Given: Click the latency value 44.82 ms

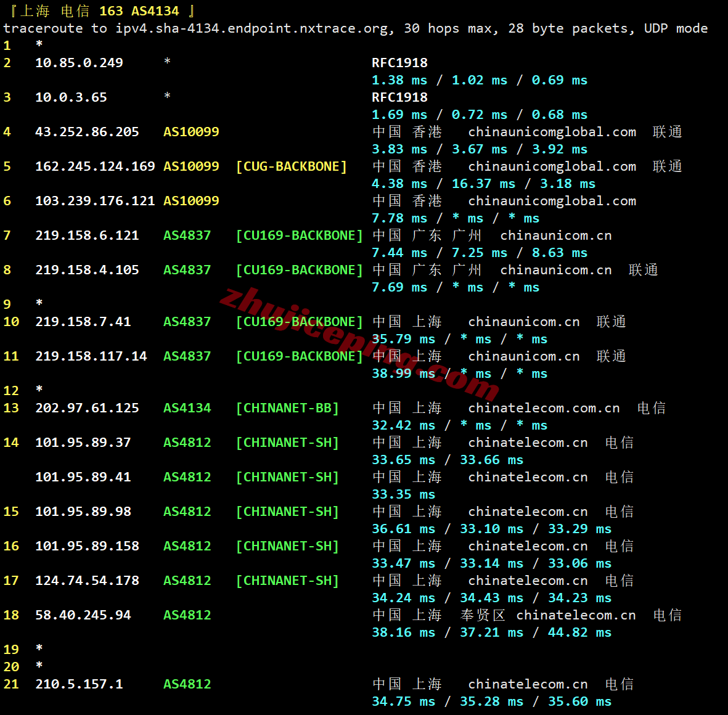Looking at the screenshot, I should pyautogui.click(x=580, y=632).
